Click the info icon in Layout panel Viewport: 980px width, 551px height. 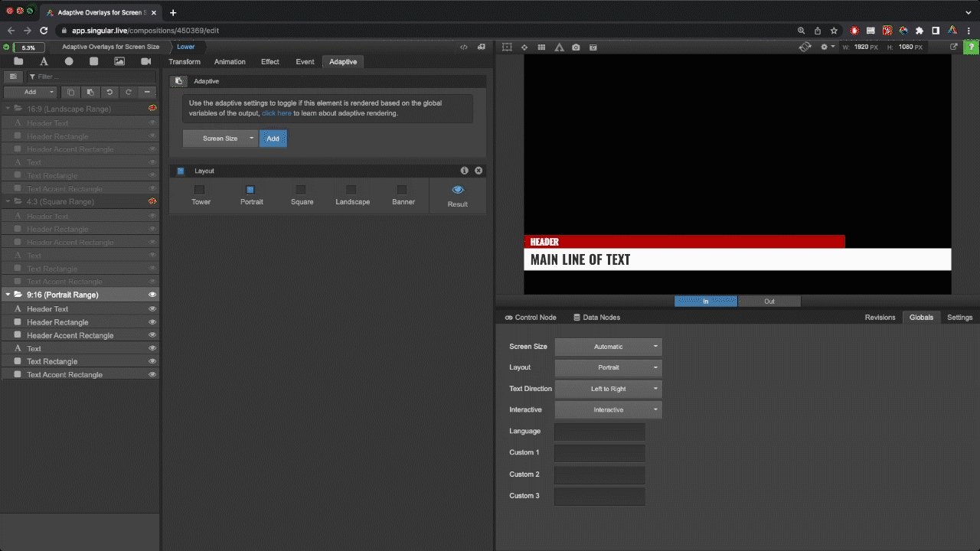(464, 171)
